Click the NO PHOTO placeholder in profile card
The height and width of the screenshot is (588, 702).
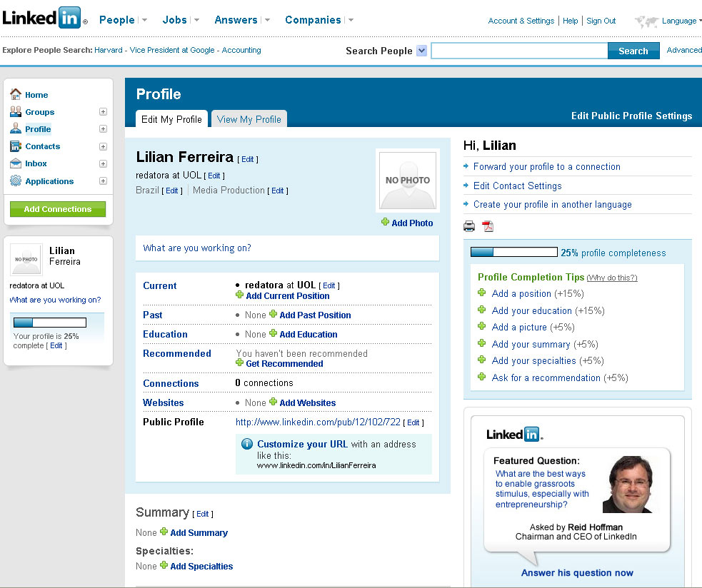(x=407, y=181)
